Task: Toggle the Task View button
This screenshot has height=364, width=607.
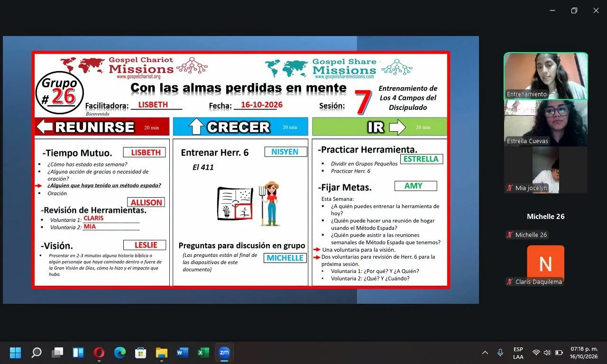Action: (57, 353)
